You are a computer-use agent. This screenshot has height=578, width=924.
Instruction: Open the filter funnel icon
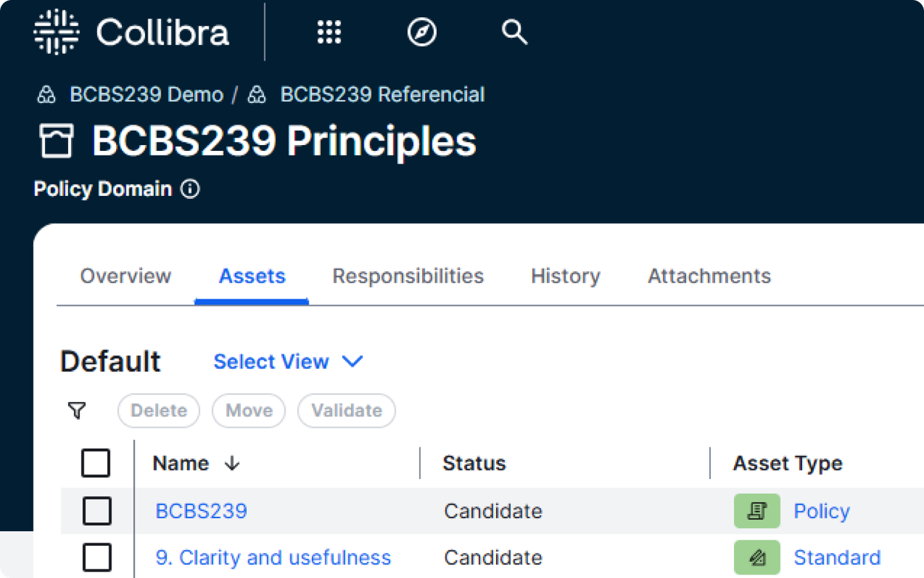77,410
